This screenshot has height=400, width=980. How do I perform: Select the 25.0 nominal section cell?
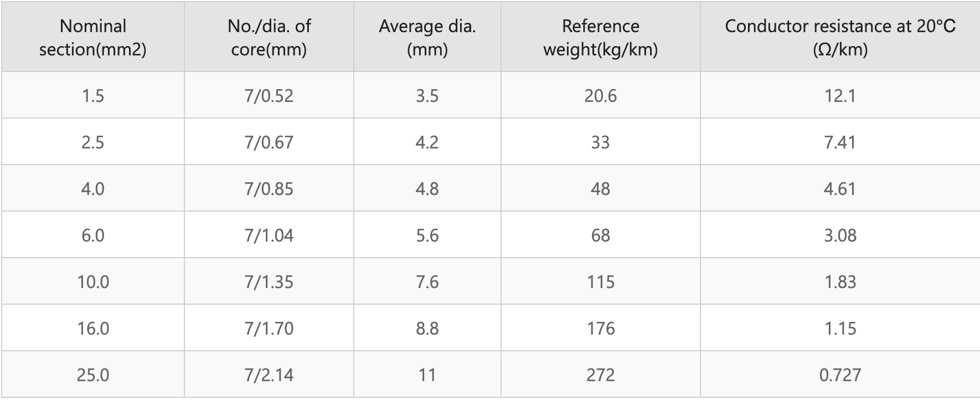point(93,375)
